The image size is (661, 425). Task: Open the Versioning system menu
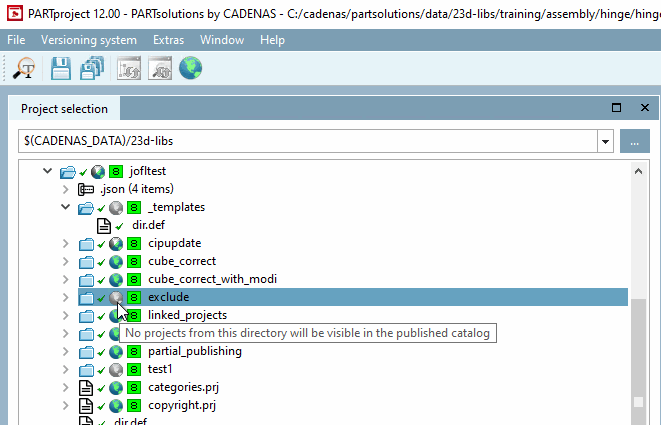coord(89,40)
